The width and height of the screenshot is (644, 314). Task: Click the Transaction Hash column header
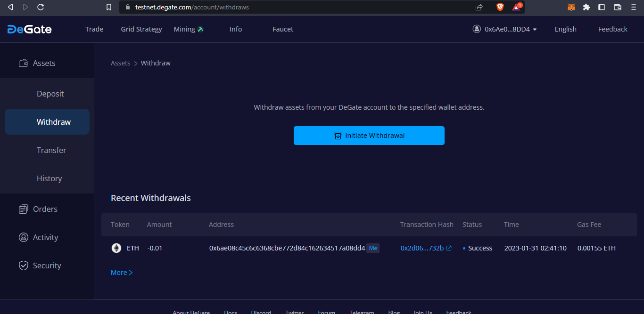tap(427, 225)
